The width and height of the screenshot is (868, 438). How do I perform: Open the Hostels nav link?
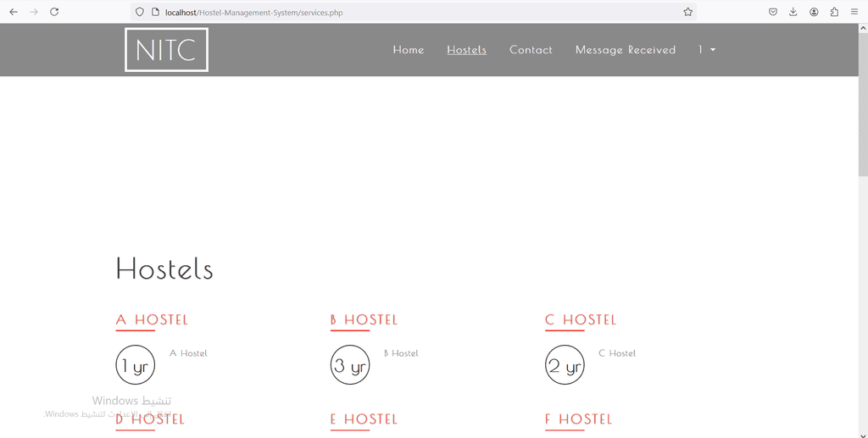point(467,50)
